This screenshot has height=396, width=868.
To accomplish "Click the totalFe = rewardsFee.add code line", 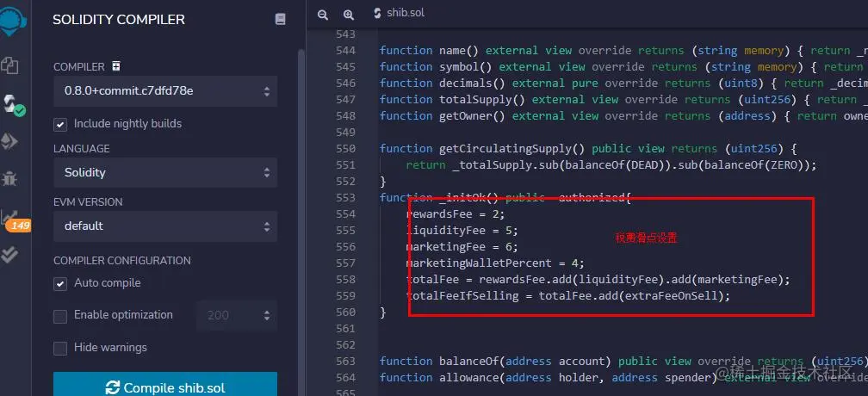I will (x=598, y=280).
